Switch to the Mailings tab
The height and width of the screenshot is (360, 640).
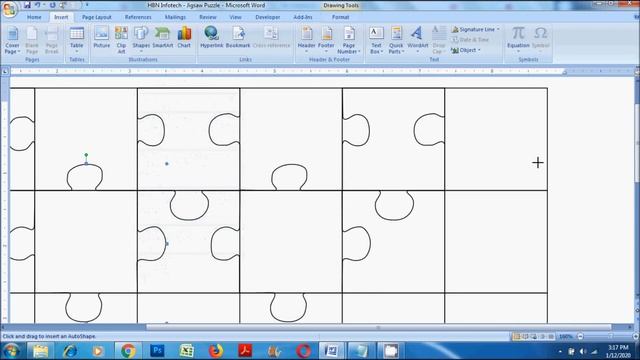tap(175, 17)
